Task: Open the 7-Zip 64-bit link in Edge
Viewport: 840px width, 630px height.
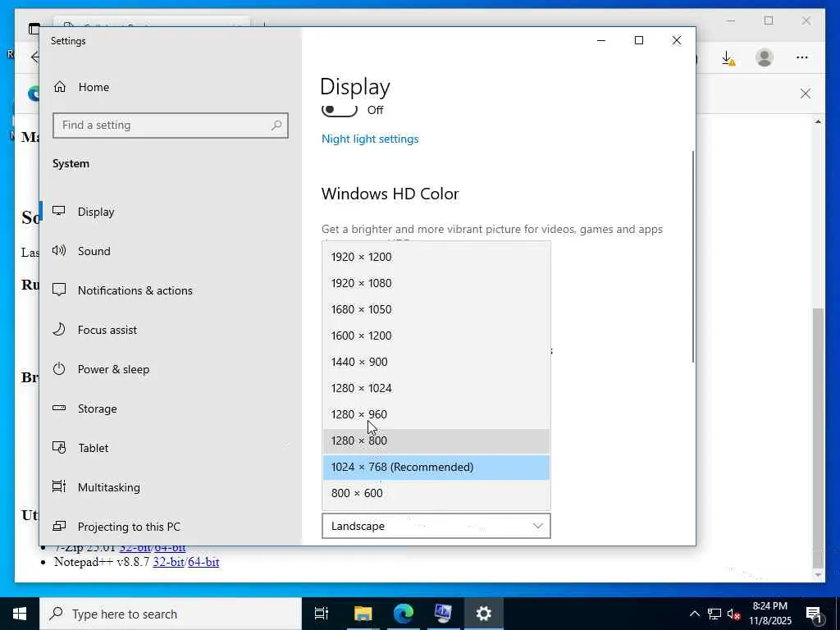Action: point(171,548)
